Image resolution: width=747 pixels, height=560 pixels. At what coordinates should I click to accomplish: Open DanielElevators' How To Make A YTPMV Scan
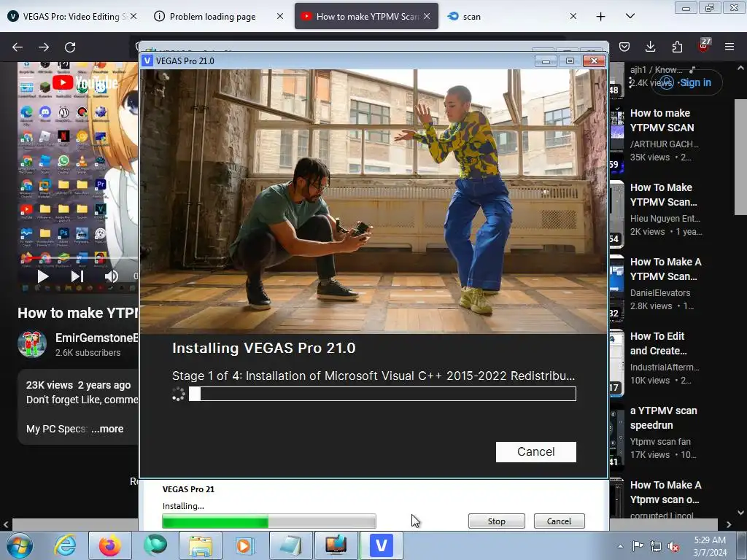click(665, 269)
